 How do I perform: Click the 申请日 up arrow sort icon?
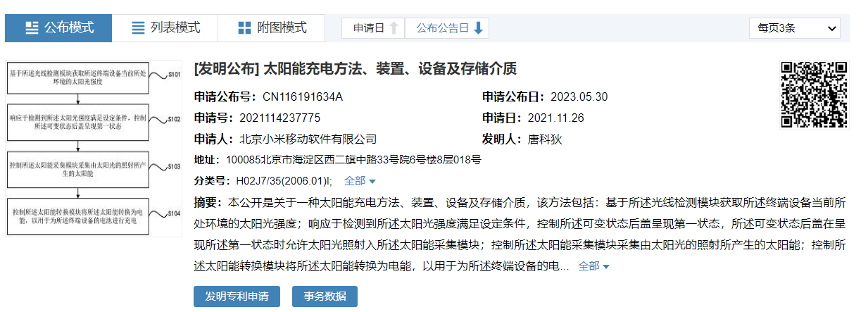[394, 28]
